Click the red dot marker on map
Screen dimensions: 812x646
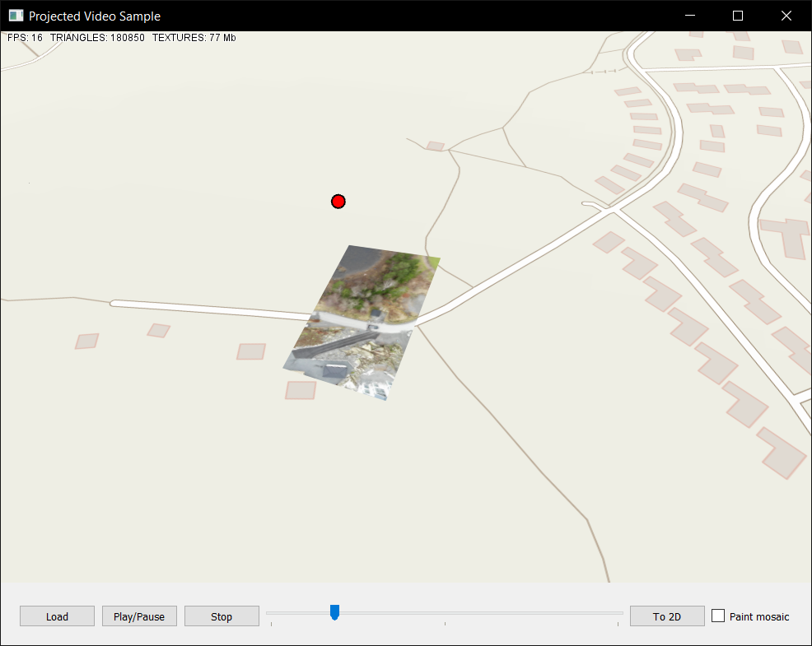click(x=338, y=202)
